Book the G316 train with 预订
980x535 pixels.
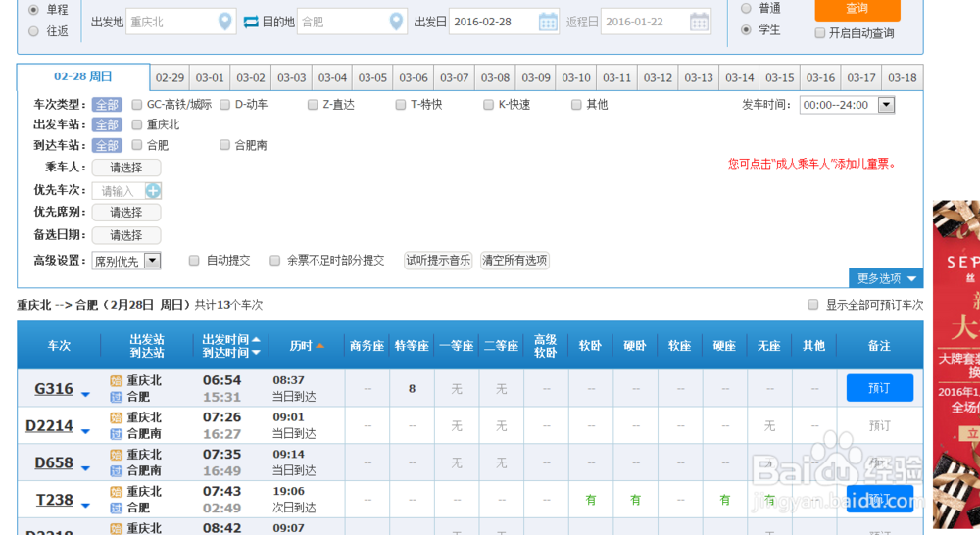879,388
